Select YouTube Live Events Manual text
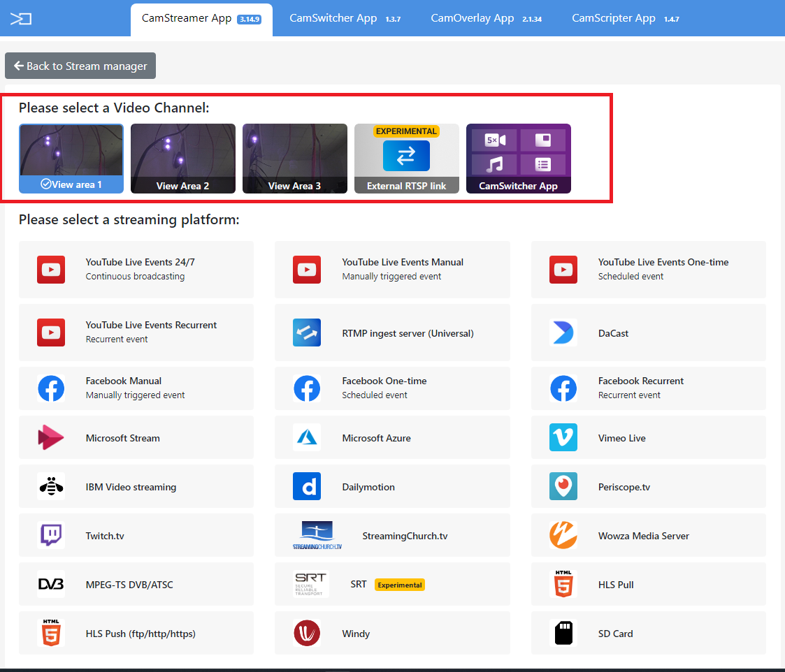This screenshot has height=672, width=785. tap(403, 262)
